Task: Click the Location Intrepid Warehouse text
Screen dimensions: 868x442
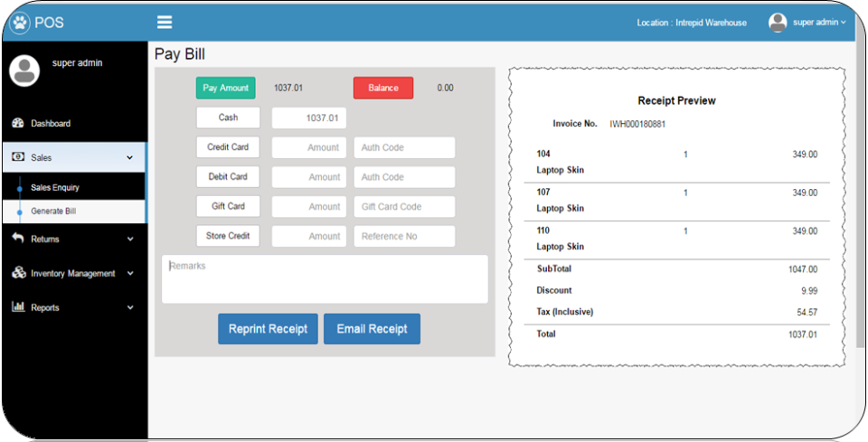Action: [692, 23]
